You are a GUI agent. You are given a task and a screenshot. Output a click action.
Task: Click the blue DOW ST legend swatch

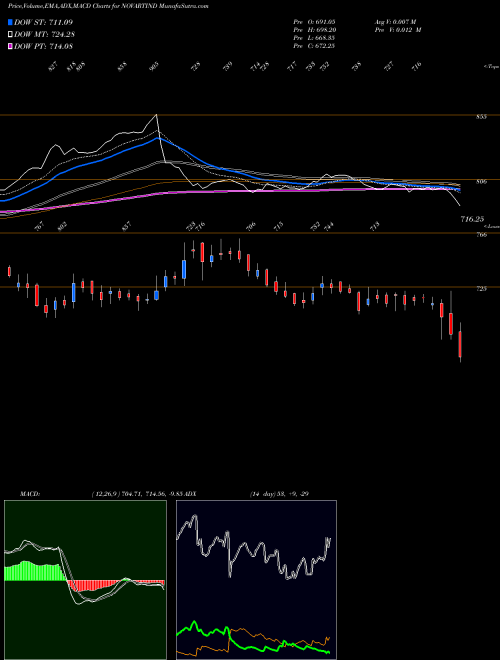click(x=10, y=22)
